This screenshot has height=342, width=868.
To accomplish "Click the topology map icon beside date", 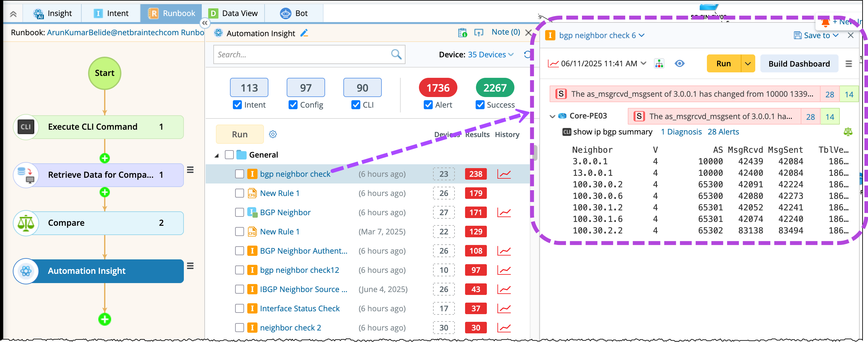I will [x=659, y=64].
